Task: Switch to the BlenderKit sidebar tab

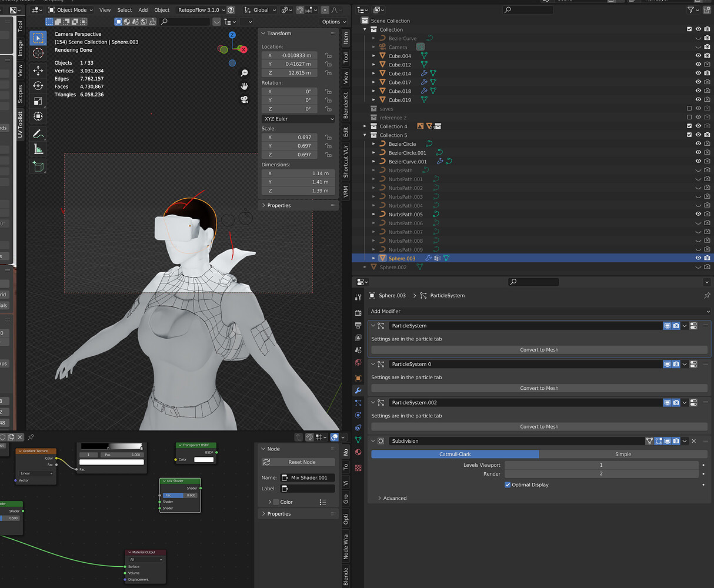Action: 346,105
